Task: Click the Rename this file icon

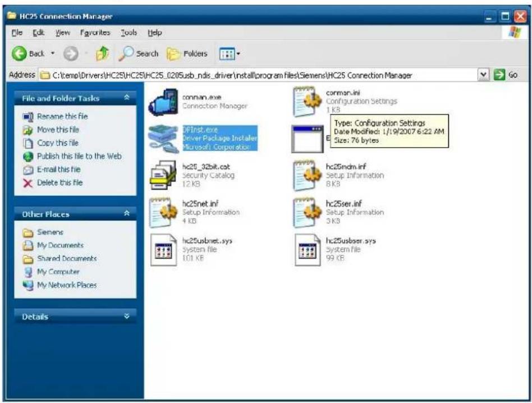Action: click(x=28, y=117)
